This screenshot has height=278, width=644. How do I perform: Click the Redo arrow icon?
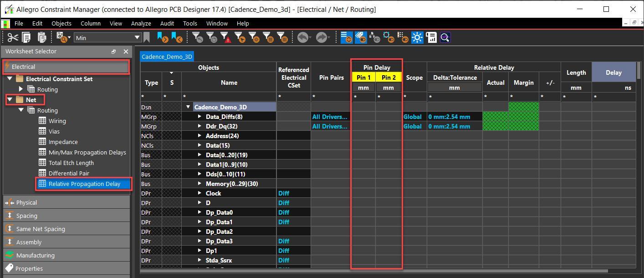coord(322,37)
